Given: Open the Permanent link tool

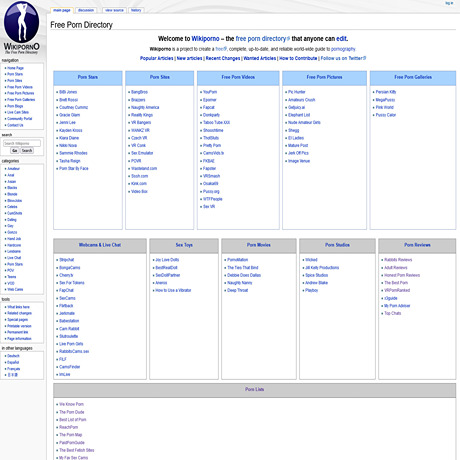Looking at the screenshot, I should tap(18, 332).
